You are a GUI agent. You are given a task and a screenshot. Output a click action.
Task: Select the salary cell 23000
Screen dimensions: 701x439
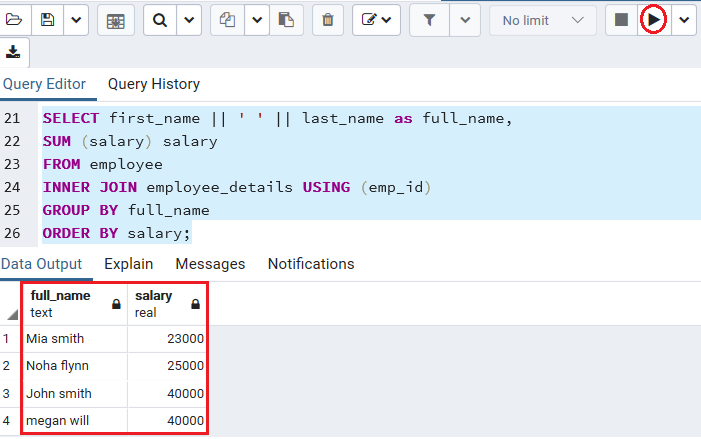(x=167, y=339)
